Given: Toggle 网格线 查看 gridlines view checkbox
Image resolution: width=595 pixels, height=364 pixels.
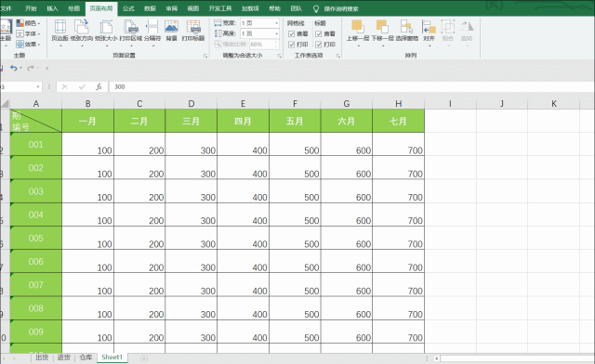Looking at the screenshot, I should (x=291, y=33).
